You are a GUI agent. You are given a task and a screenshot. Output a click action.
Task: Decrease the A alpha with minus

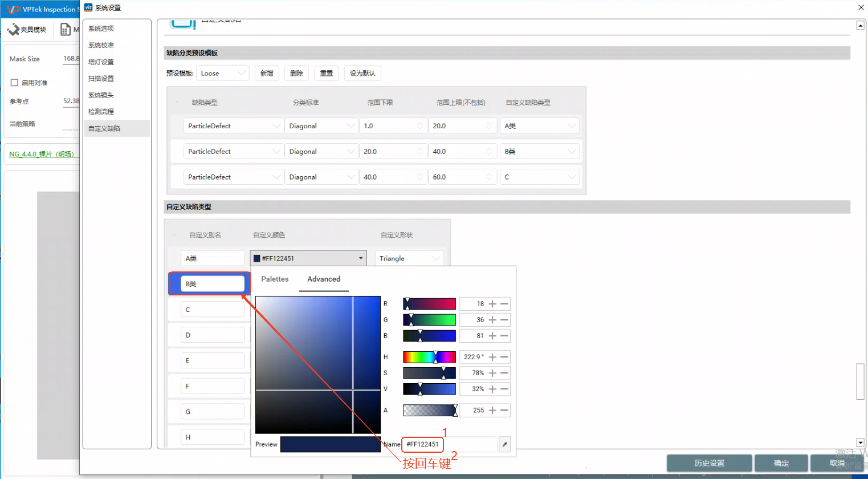click(x=504, y=410)
